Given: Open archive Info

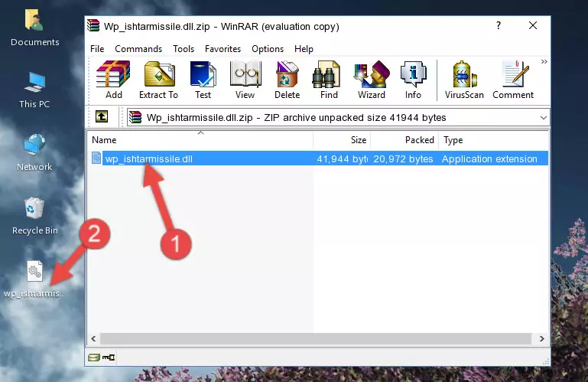Looking at the screenshot, I should [413, 80].
